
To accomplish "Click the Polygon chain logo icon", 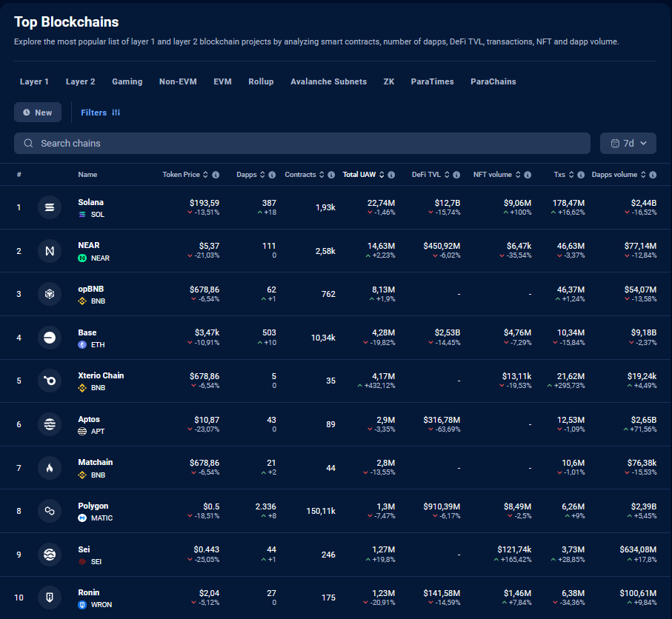I will click(50, 511).
